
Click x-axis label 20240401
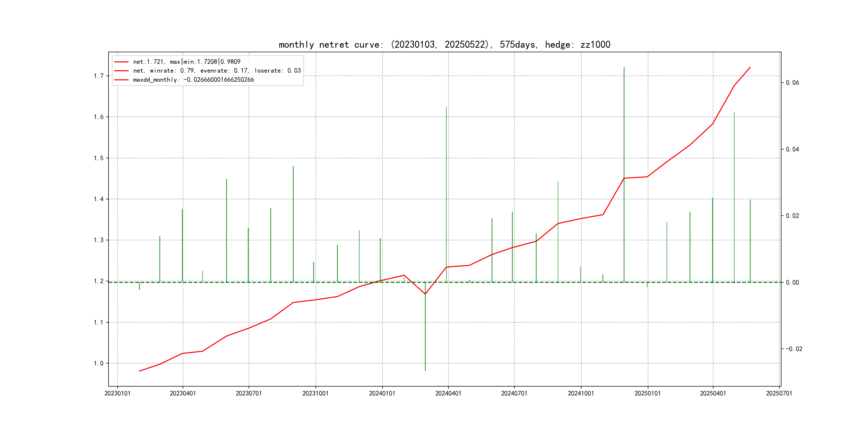448,394
